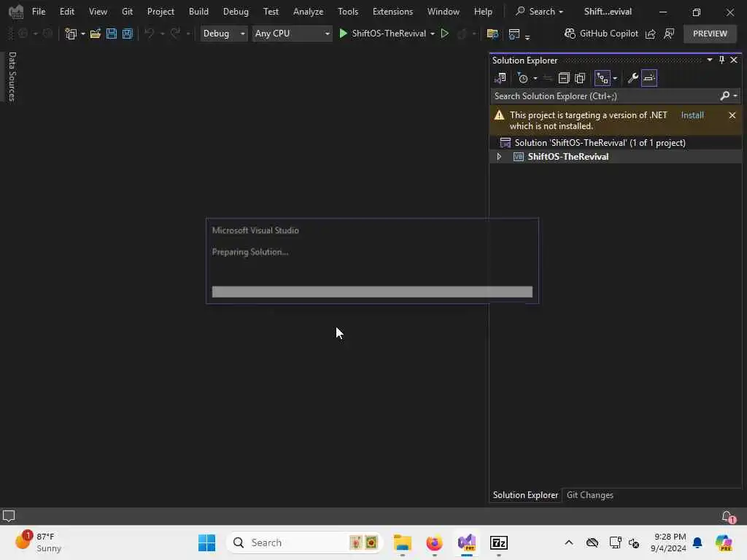This screenshot has height=560, width=747.
Task: Click the Send Feedback person icon
Action: [669, 34]
